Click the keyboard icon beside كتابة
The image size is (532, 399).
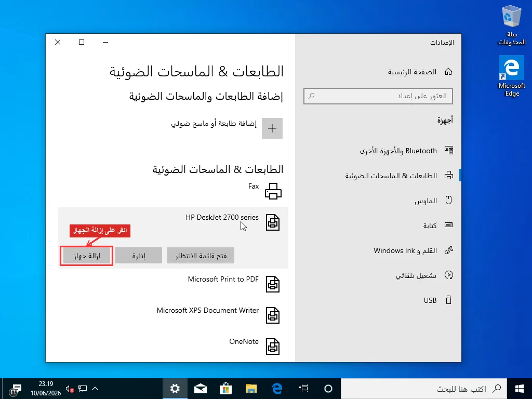tap(448, 225)
